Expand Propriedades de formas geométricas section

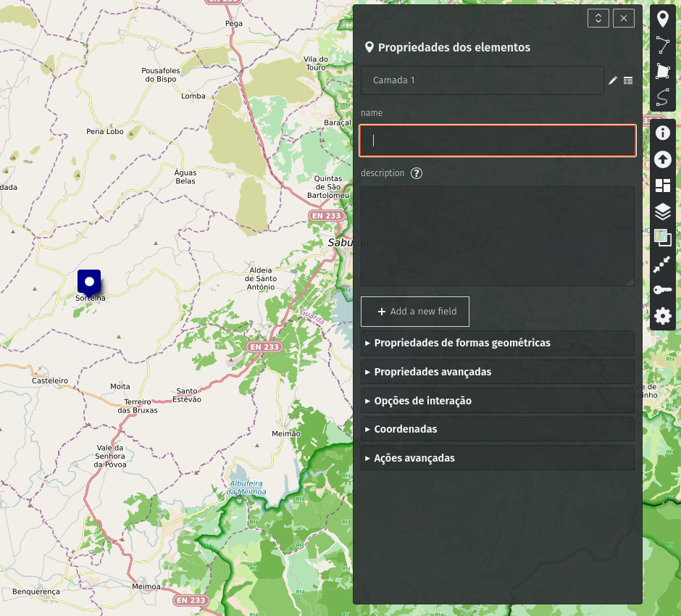pyautogui.click(x=498, y=344)
